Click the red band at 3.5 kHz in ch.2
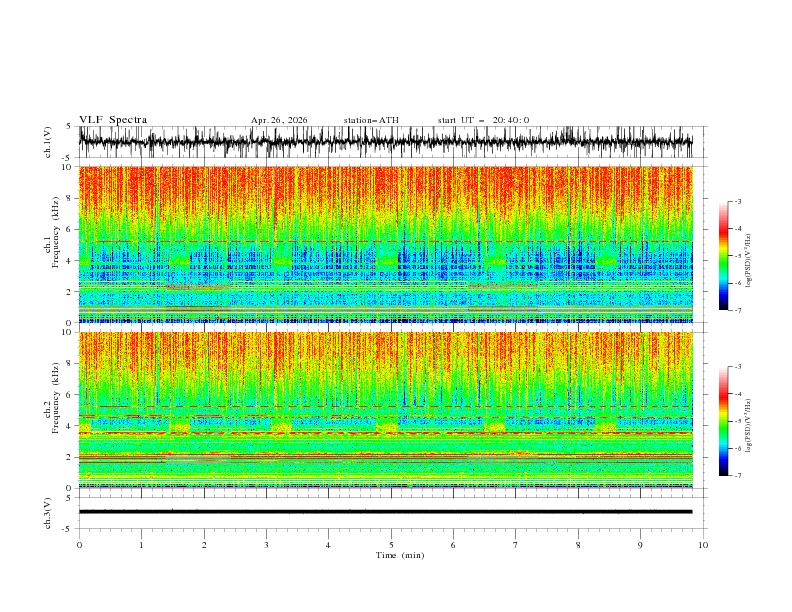 385,433
